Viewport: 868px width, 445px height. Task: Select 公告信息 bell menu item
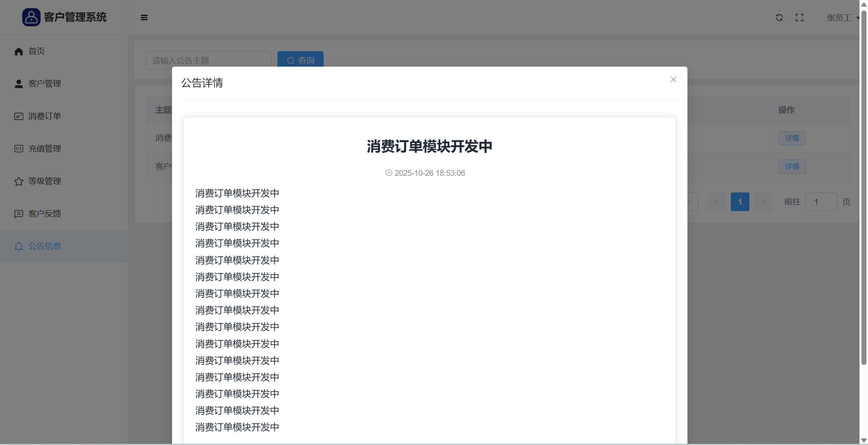pos(45,246)
